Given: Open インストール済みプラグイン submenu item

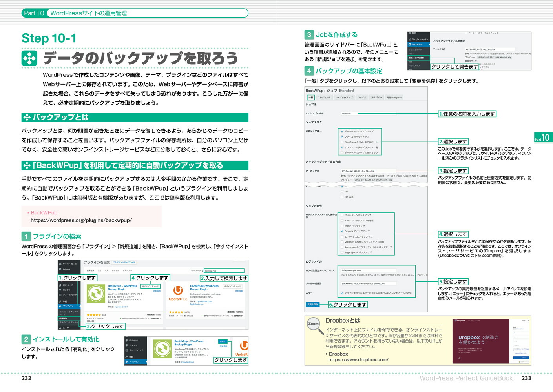Looking at the screenshot, I should pos(69,313).
